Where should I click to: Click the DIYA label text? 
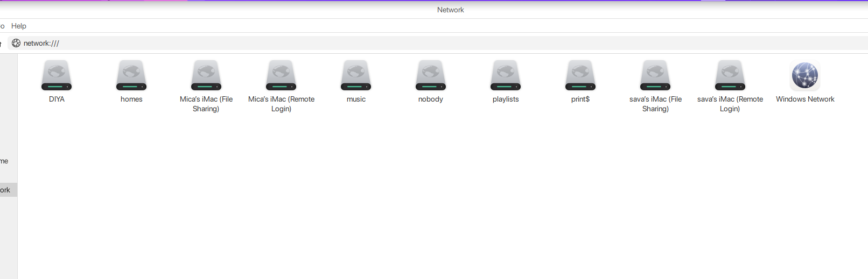[57, 99]
